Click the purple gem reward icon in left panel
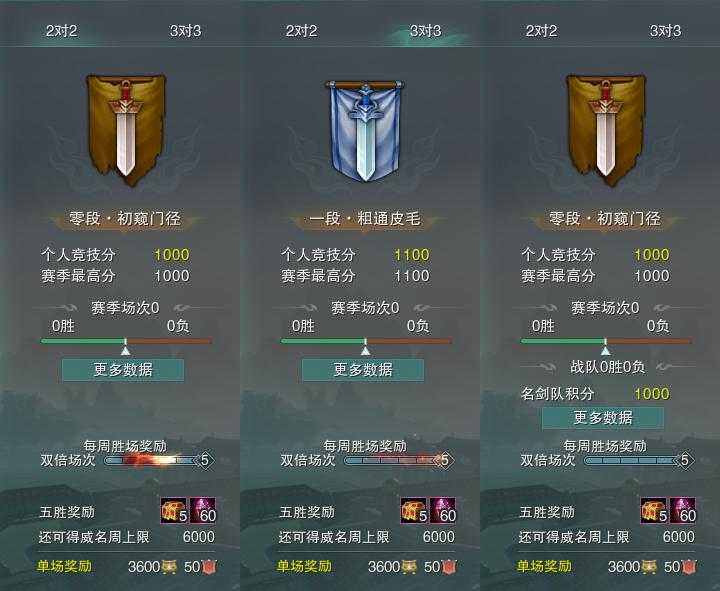 click(202, 511)
